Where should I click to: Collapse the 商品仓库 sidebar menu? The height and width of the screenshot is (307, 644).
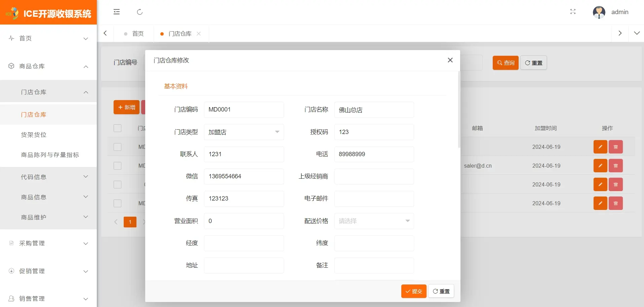tap(48, 66)
